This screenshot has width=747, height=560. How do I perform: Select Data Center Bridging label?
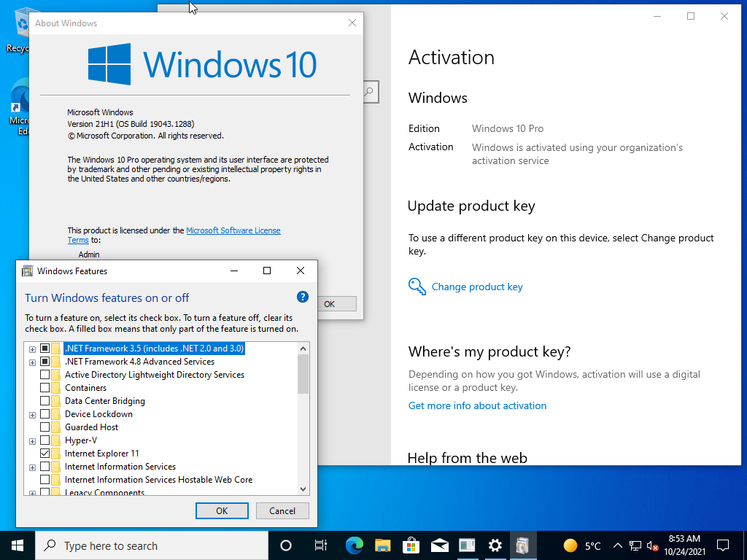105,400
